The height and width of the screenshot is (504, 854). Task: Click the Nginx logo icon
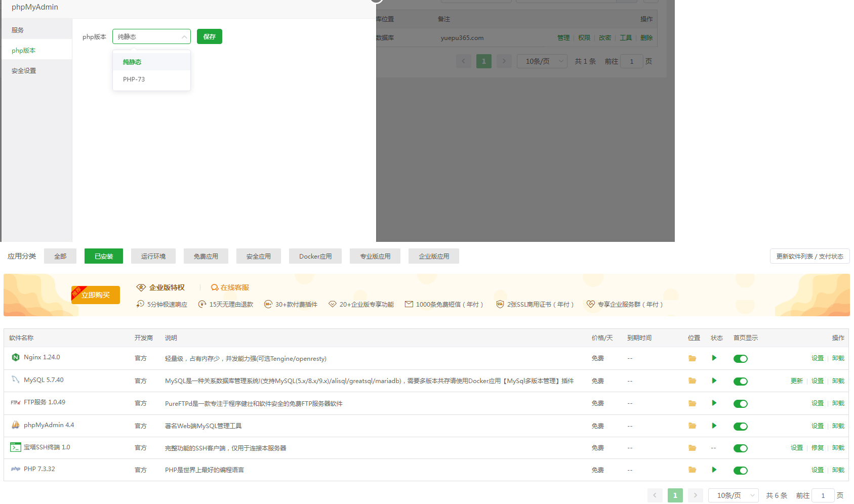pyautogui.click(x=16, y=357)
